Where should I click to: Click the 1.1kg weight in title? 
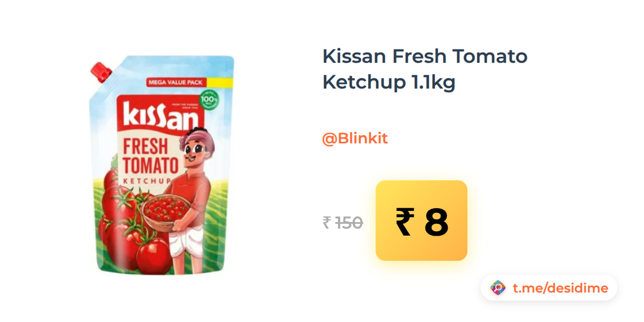click(433, 83)
